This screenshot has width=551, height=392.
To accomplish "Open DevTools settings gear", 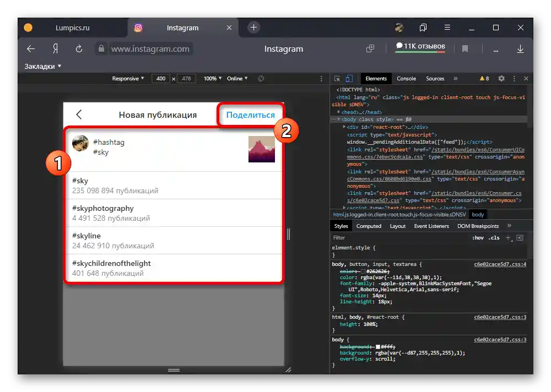I will [x=501, y=79].
